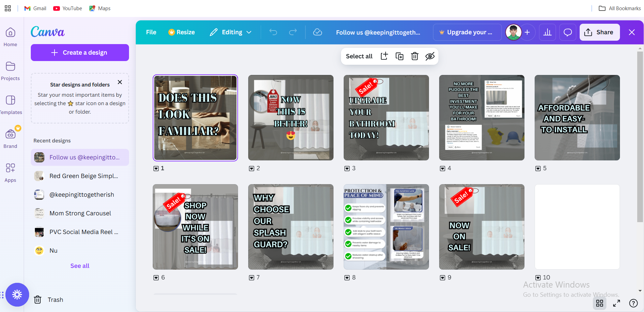Click the Delete page trash icon

(415, 56)
